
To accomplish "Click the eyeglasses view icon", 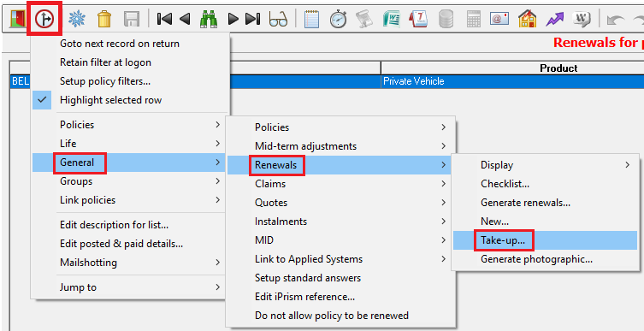I will pyautogui.click(x=278, y=19).
